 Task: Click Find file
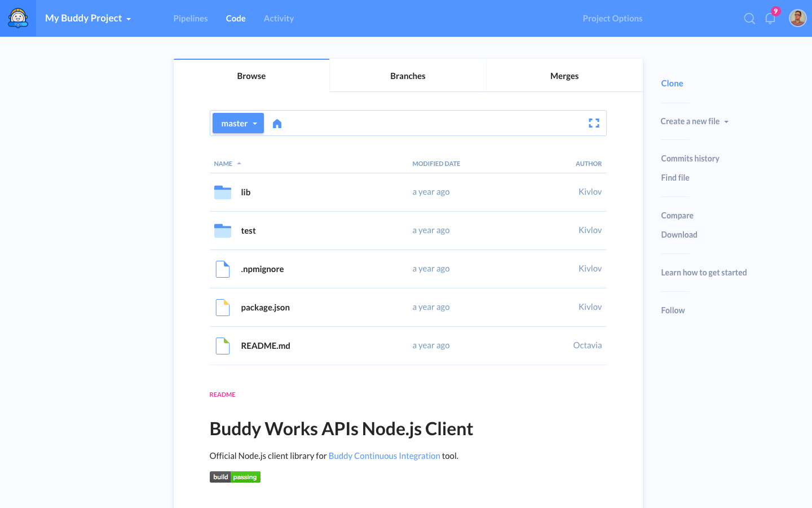point(675,178)
